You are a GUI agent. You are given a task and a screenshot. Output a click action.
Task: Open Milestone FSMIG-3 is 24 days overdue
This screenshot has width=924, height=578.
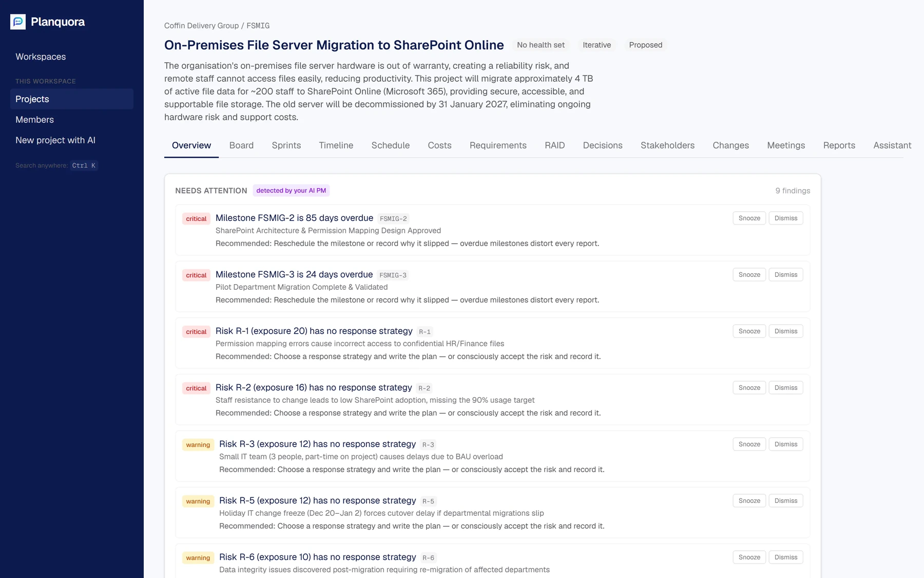point(294,274)
